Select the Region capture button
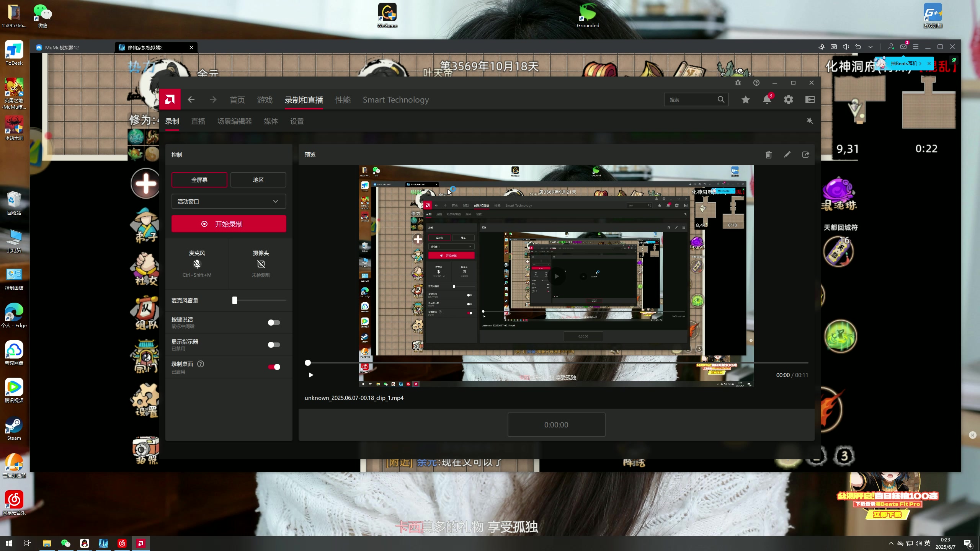980x551 pixels. click(258, 180)
